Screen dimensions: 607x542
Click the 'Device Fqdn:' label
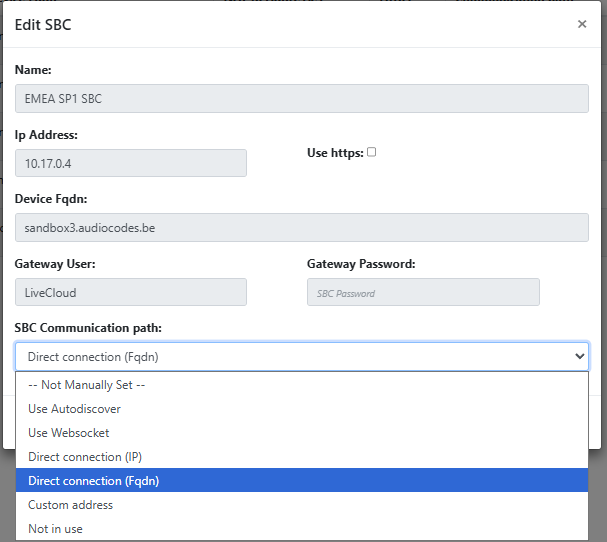pos(51,199)
